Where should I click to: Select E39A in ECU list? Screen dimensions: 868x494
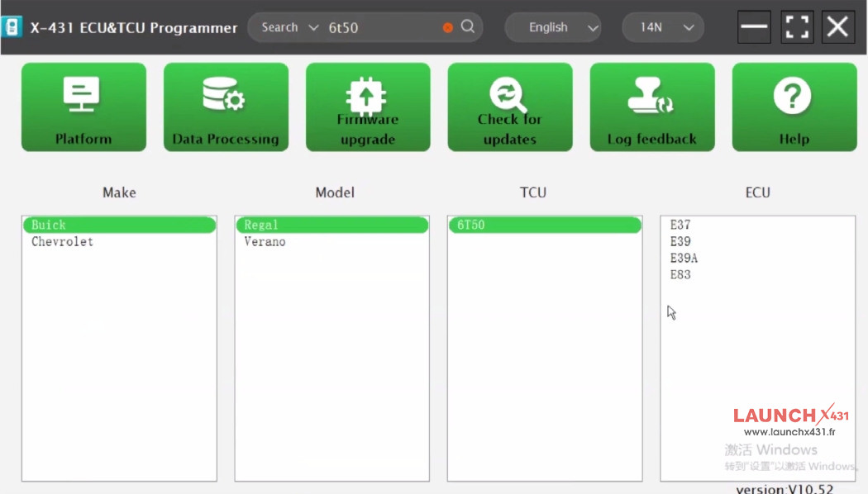[x=684, y=259]
